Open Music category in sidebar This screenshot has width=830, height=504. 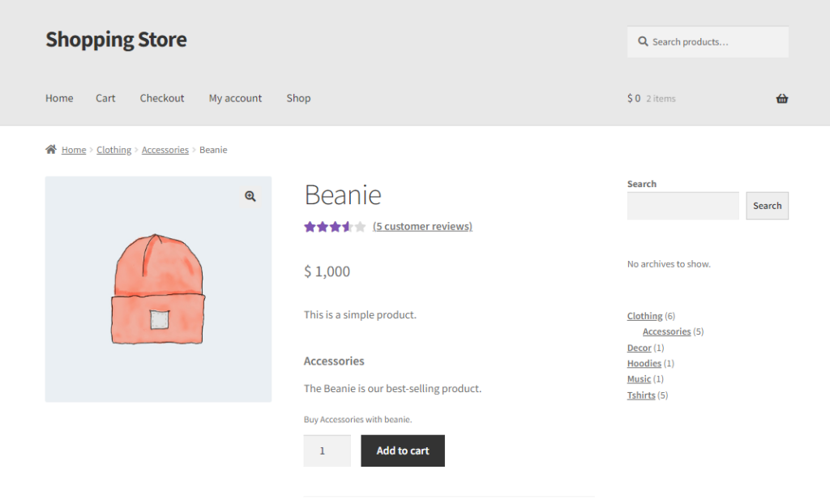click(x=639, y=379)
